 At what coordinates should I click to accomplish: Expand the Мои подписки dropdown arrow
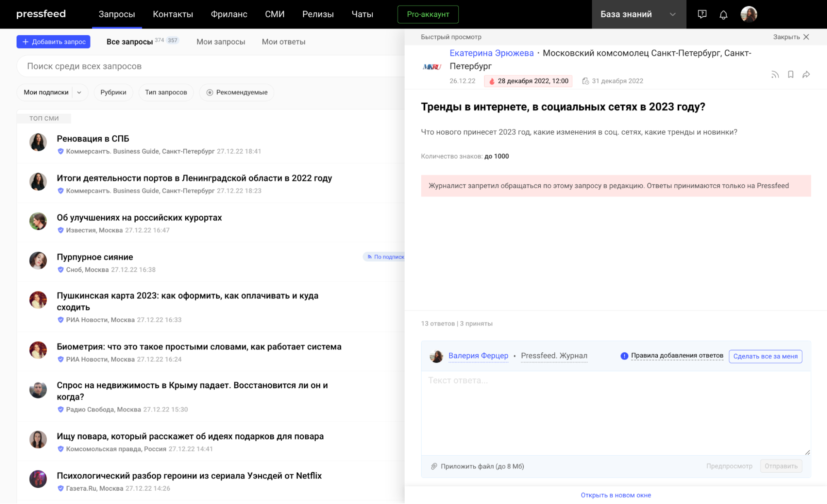pos(79,93)
